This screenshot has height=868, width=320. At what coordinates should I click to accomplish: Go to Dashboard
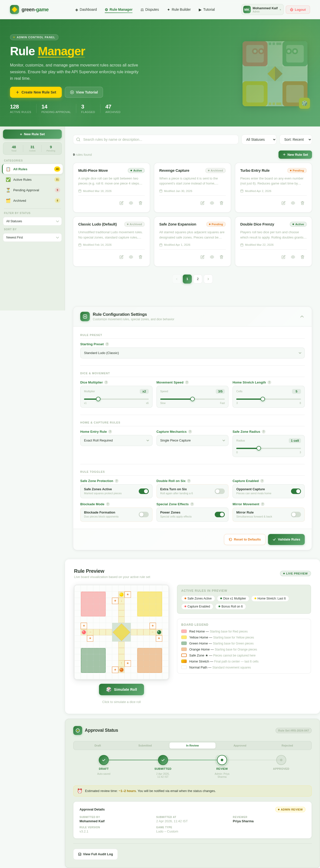pyautogui.click(x=86, y=9)
